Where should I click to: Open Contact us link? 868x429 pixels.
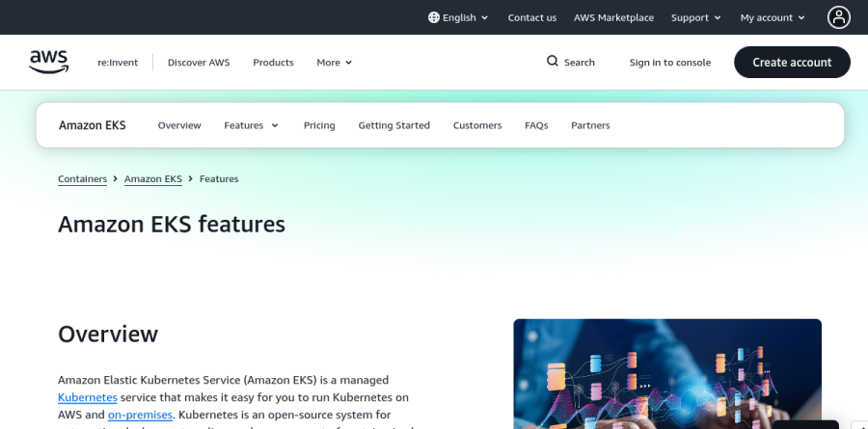532,17
